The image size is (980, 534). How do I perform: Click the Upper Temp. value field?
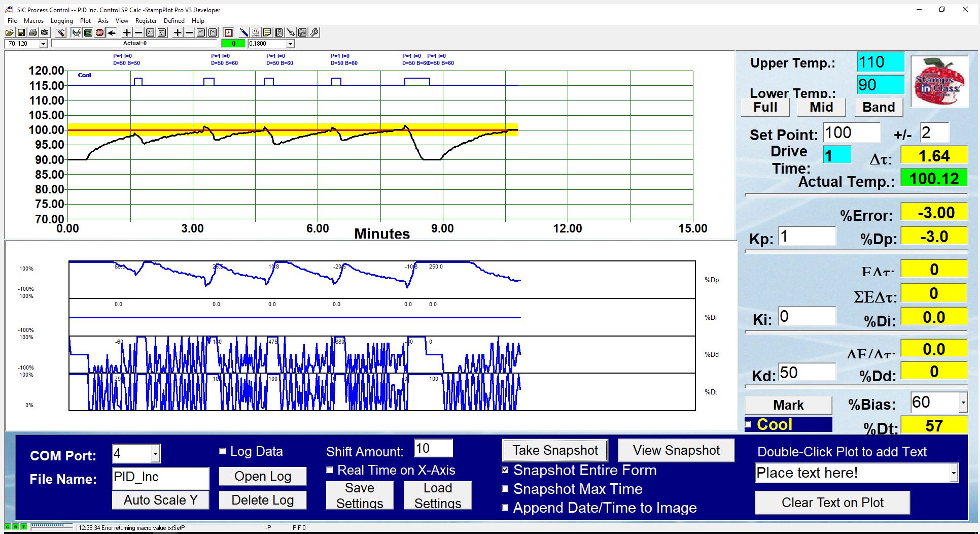pyautogui.click(x=881, y=62)
